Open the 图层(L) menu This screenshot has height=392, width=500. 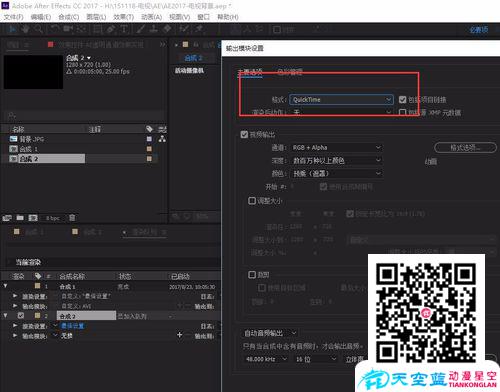pos(96,17)
